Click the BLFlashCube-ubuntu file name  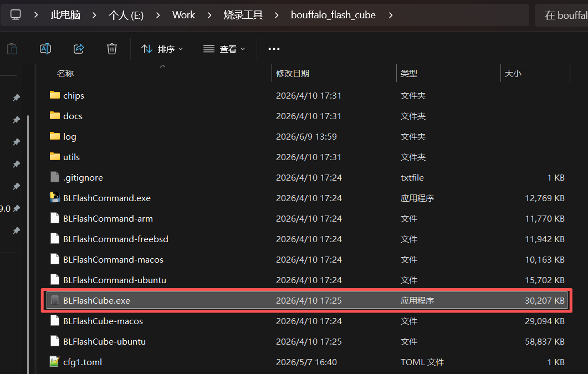click(x=104, y=341)
